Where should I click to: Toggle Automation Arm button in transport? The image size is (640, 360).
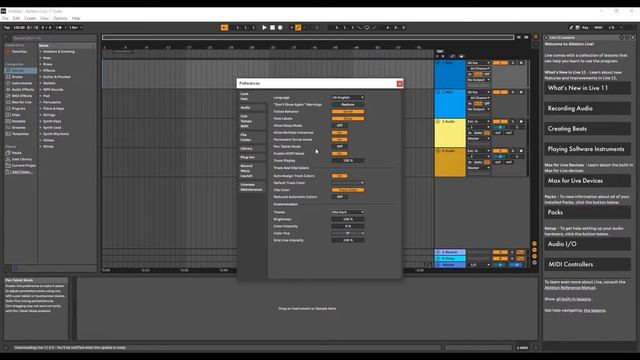tap(298, 27)
